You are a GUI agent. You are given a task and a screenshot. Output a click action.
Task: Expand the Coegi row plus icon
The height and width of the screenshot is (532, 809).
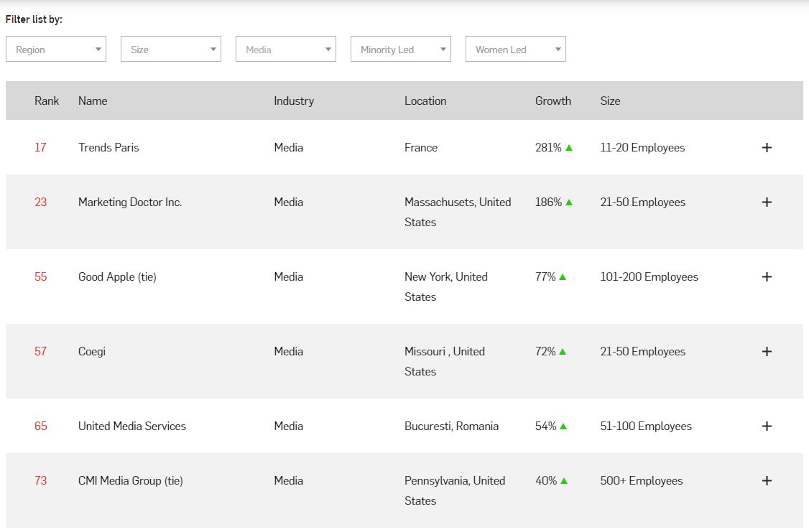[x=767, y=352]
